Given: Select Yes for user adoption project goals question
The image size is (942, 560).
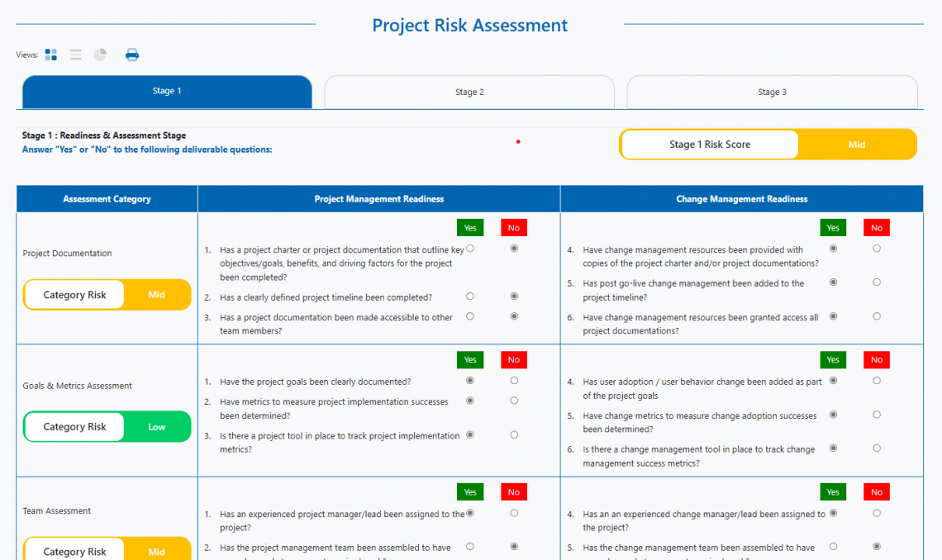Looking at the screenshot, I should click(833, 381).
